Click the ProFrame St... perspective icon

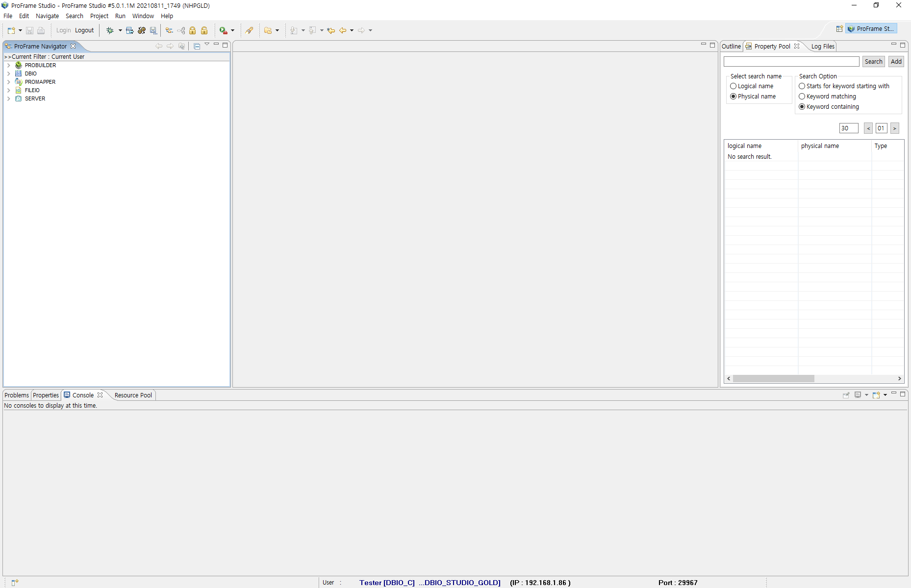tap(871, 28)
